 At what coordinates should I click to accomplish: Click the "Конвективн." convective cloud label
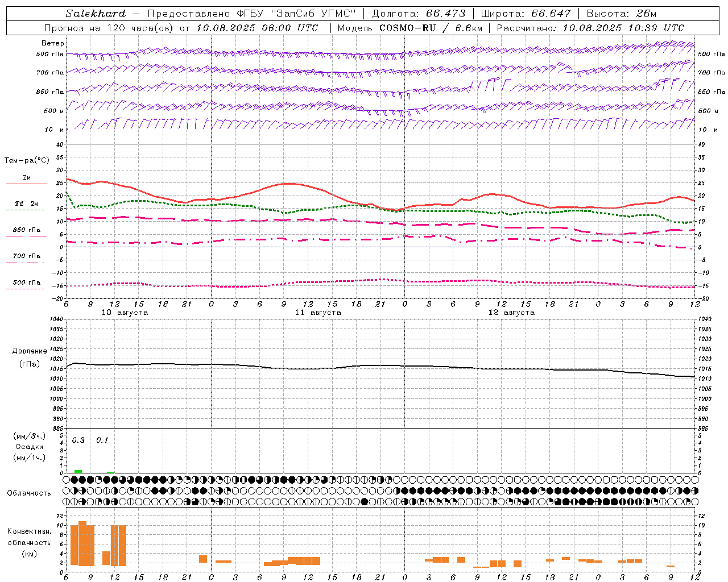coord(29,531)
